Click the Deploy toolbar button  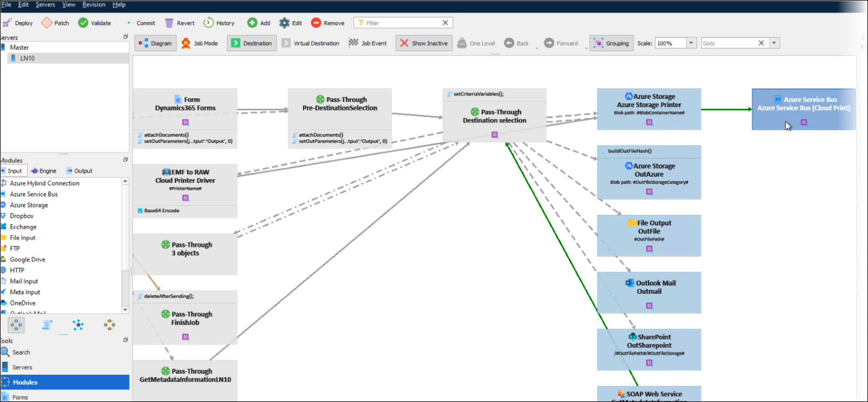(18, 23)
